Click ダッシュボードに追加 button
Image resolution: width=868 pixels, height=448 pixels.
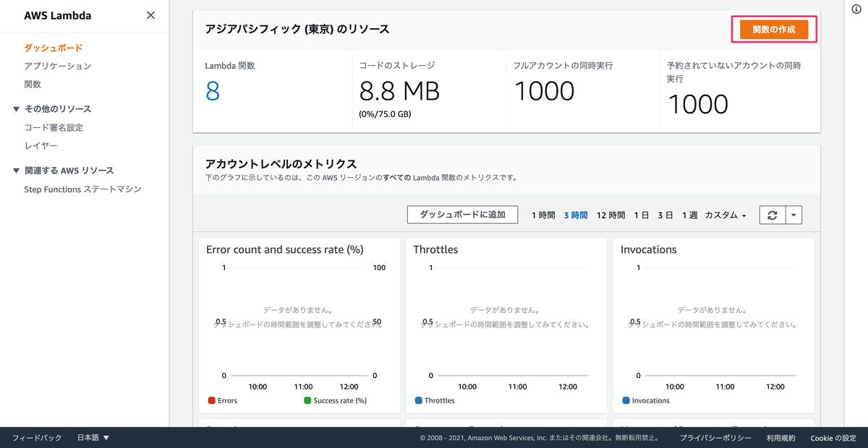click(x=463, y=215)
